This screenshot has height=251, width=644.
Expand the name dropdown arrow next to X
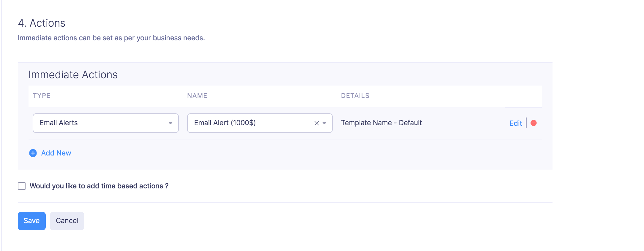point(324,123)
